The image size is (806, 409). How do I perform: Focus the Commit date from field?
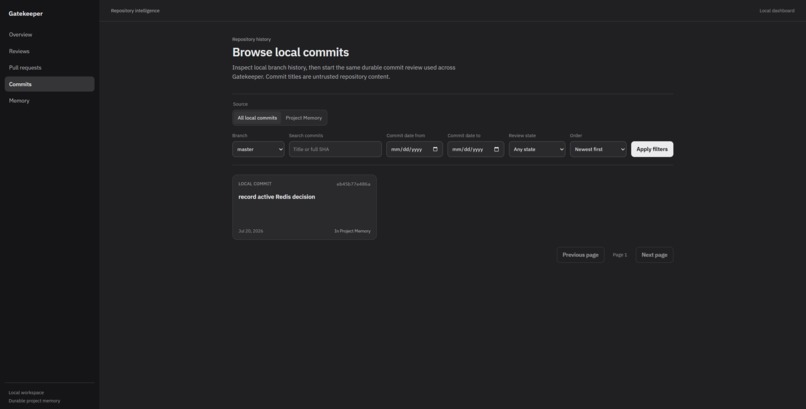[x=414, y=149]
